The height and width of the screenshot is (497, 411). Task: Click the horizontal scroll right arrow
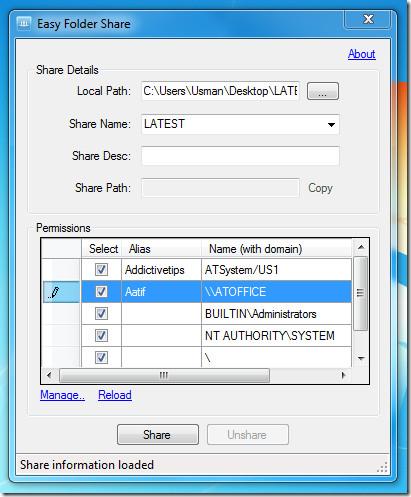click(343, 376)
